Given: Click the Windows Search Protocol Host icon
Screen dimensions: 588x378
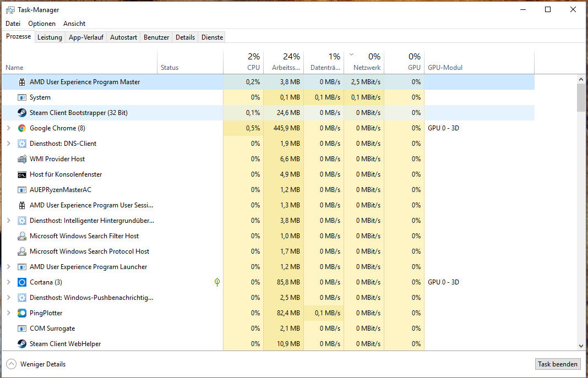Looking at the screenshot, I should [x=22, y=251].
